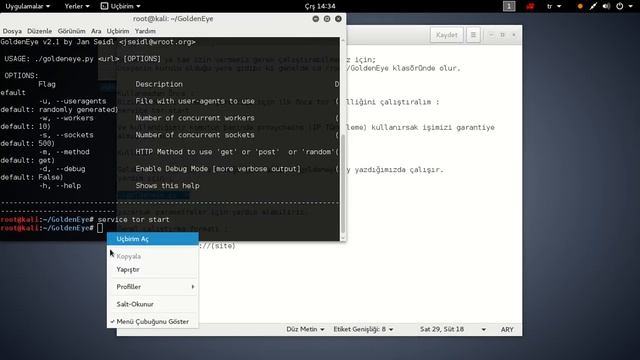The image size is (640, 360).
Task: Open the Dosya menu in terminal
Action: (x=12, y=31)
